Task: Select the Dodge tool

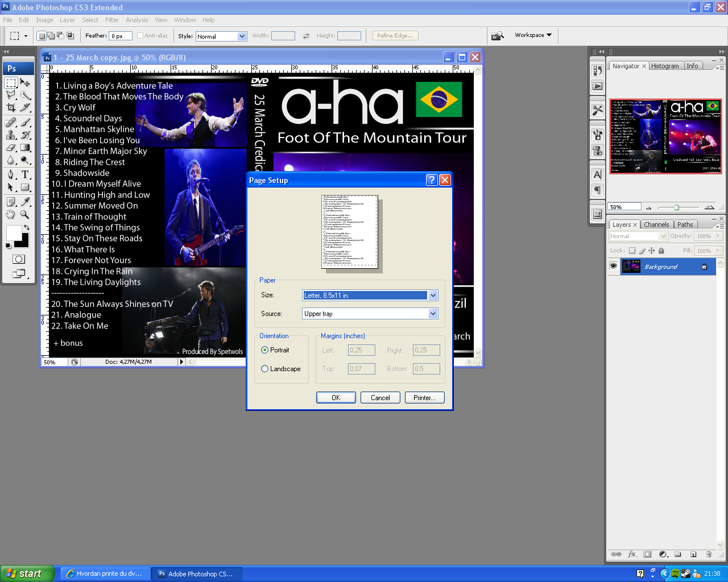Action: click(x=25, y=160)
